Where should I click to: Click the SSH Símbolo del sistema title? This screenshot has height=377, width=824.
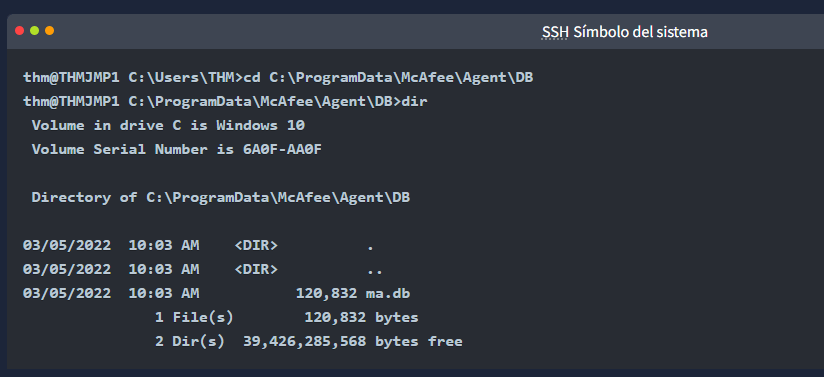tap(624, 32)
